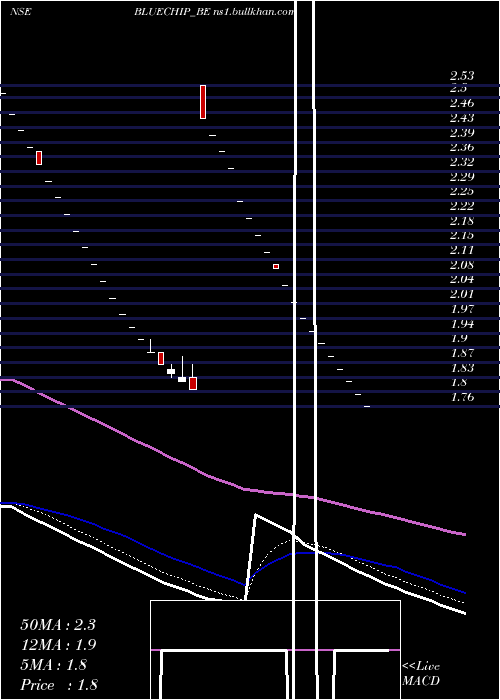Click the tall red candle near 2.5
Image resolution: width=500 pixels, height=700 pixels.
point(203,102)
